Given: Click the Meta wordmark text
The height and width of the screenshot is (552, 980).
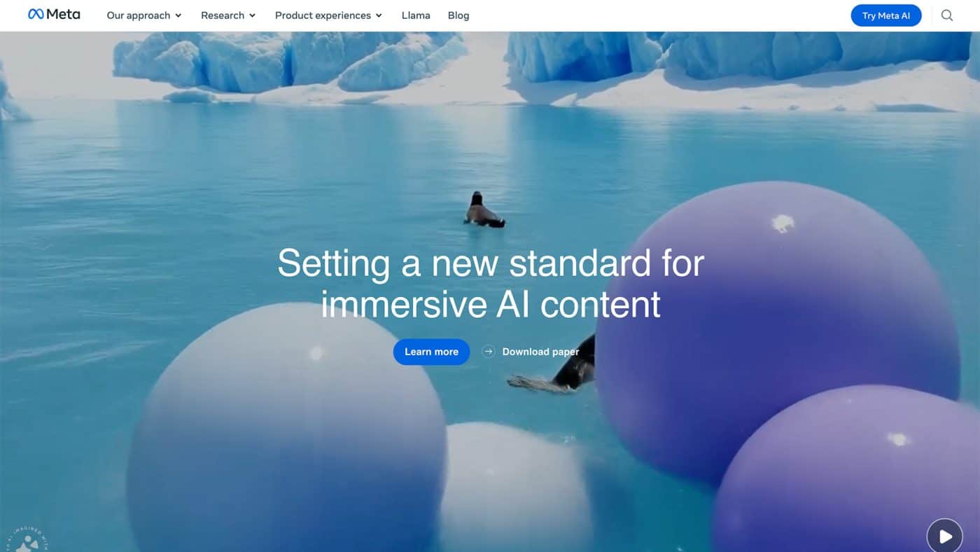Looking at the screenshot, I should [x=64, y=14].
